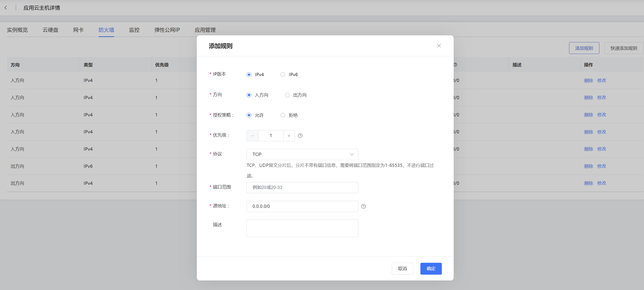Close the 添加规则 dialog with X icon
Screen dimensions: 644x290
pos(439,46)
